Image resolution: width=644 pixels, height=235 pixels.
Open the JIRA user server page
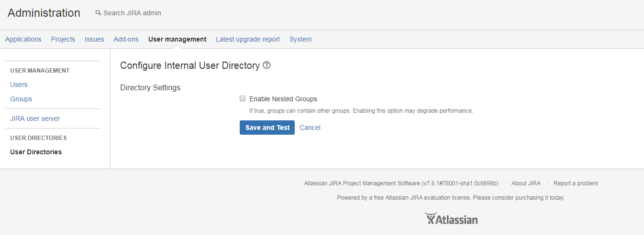tap(35, 118)
